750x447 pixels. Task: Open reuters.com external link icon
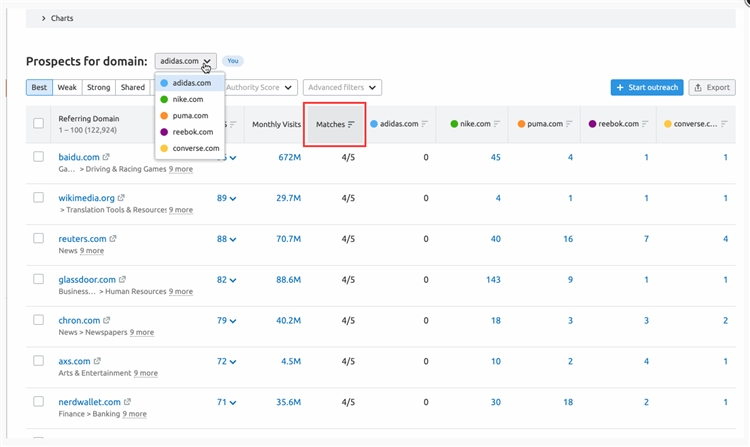(x=113, y=239)
